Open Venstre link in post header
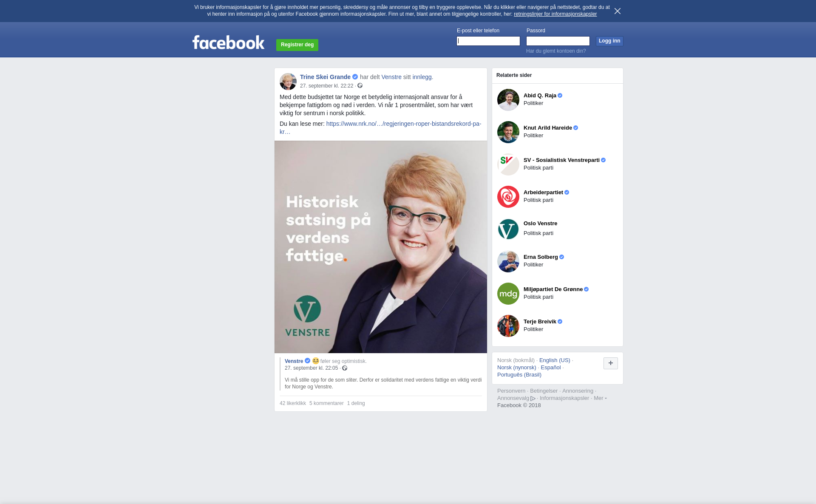This screenshot has width=816, height=504. click(391, 77)
